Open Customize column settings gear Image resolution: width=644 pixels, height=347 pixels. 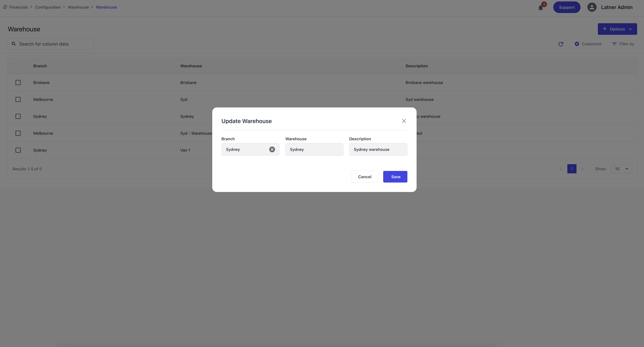coord(577,44)
